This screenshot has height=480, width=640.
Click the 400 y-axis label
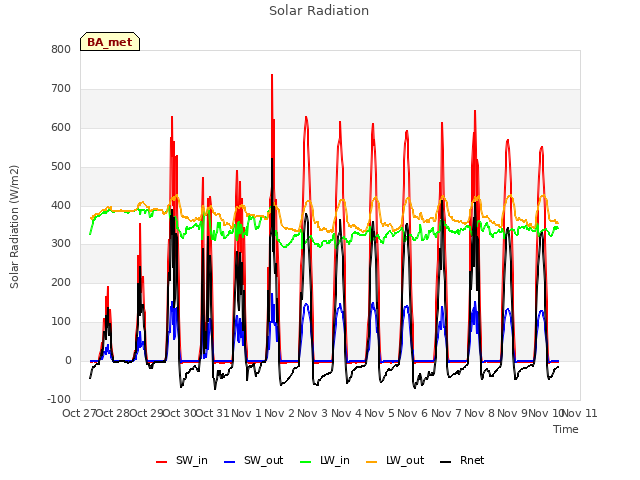(x=61, y=205)
